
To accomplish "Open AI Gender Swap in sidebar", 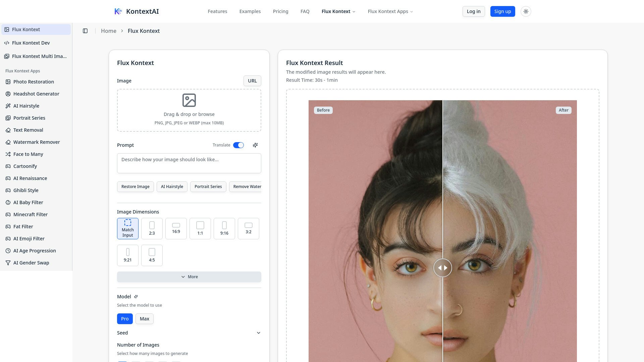I will point(36,263).
